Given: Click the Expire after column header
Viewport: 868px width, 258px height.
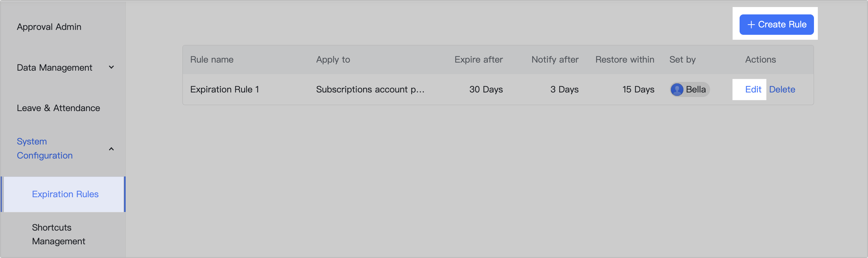Looking at the screenshot, I should tap(479, 59).
